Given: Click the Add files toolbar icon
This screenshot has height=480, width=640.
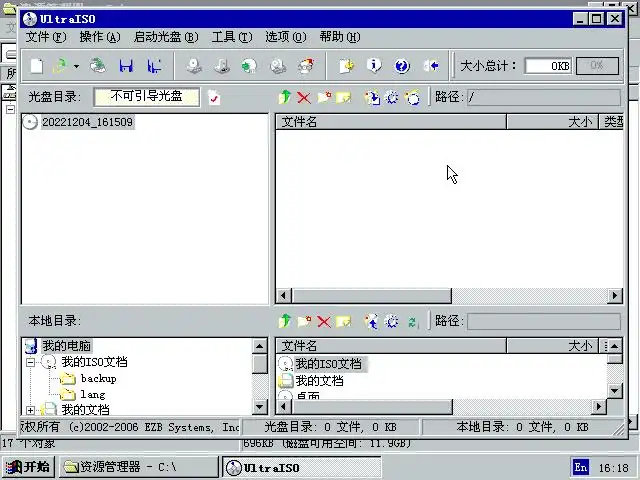Looking at the screenshot, I should [347, 66].
